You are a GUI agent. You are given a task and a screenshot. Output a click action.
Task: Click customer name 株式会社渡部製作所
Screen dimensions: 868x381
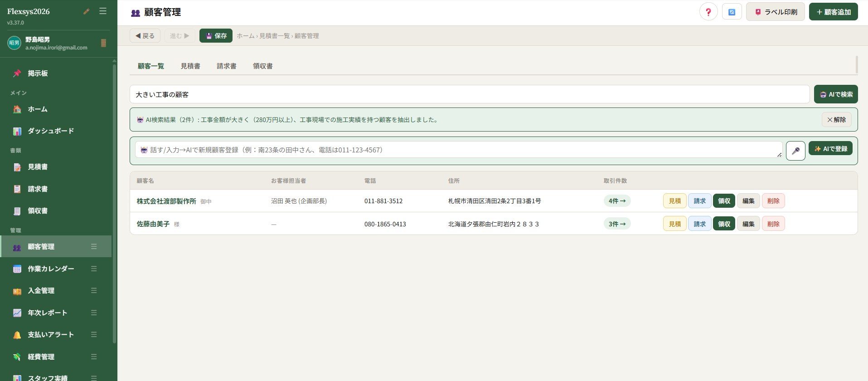pos(166,201)
